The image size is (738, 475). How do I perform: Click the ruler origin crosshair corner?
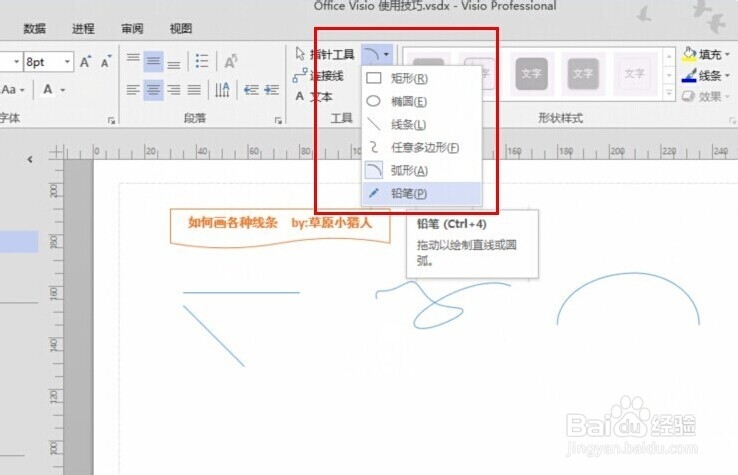[56, 152]
